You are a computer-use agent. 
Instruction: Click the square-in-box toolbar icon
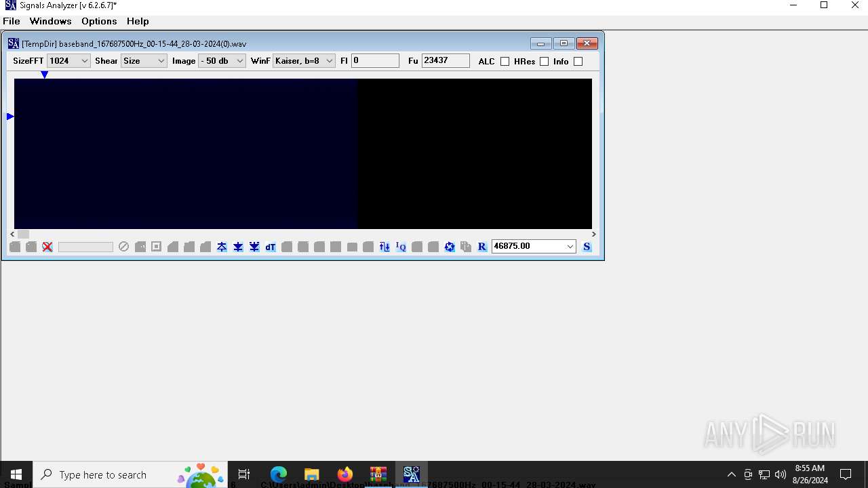tap(157, 247)
